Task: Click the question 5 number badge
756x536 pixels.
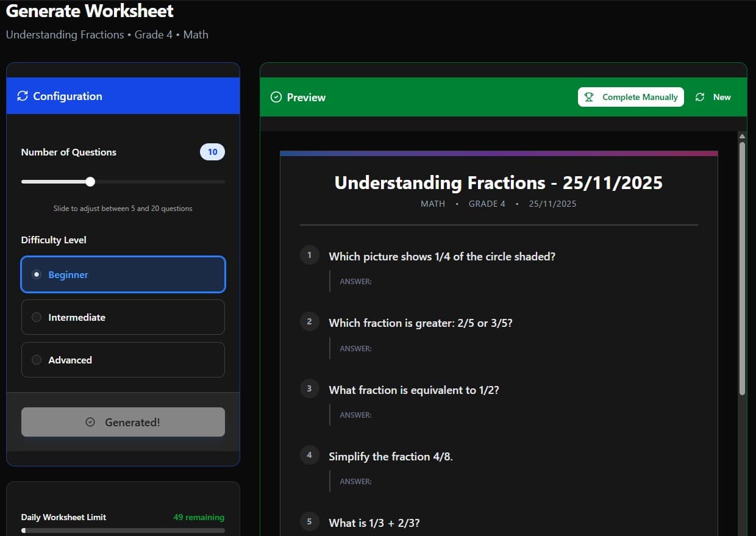Action: (309, 521)
